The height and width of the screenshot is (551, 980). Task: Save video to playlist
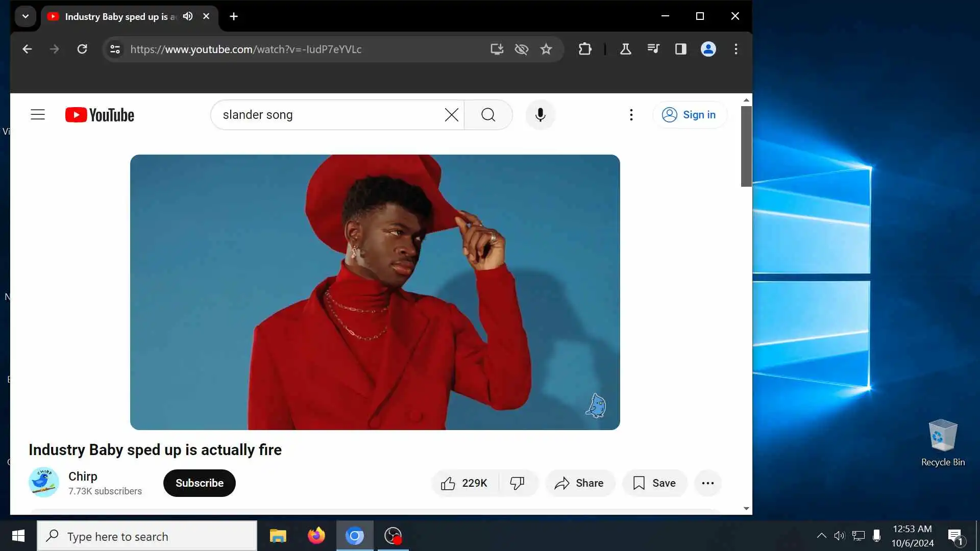654,483
